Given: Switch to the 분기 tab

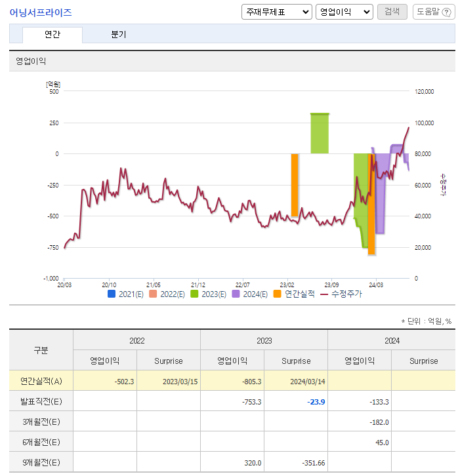Looking at the screenshot, I should click(119, 35).
